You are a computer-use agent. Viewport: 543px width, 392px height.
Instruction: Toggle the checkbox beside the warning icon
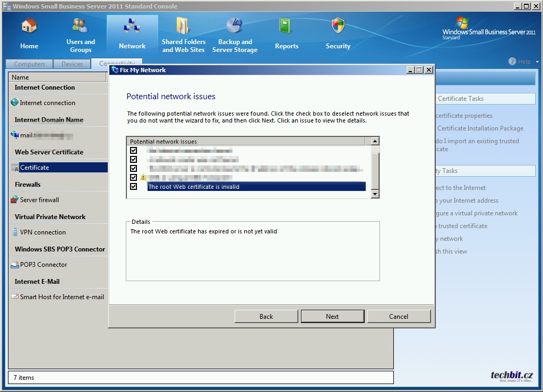[x=134, y=178]
